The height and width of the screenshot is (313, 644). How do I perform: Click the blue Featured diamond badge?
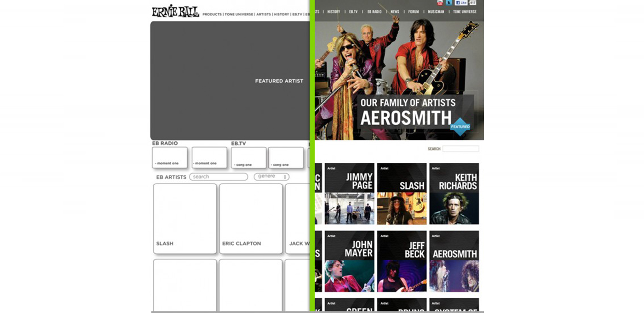460,127
